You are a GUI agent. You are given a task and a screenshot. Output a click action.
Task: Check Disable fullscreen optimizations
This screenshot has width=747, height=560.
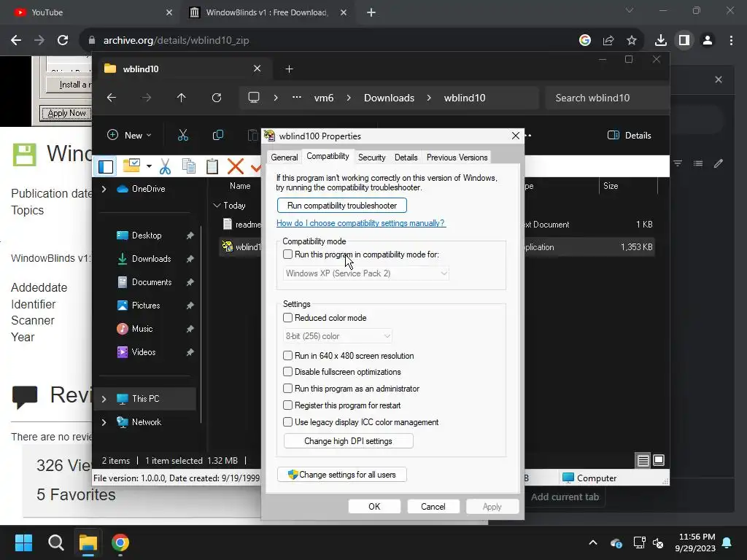click(x=287, y=371)
